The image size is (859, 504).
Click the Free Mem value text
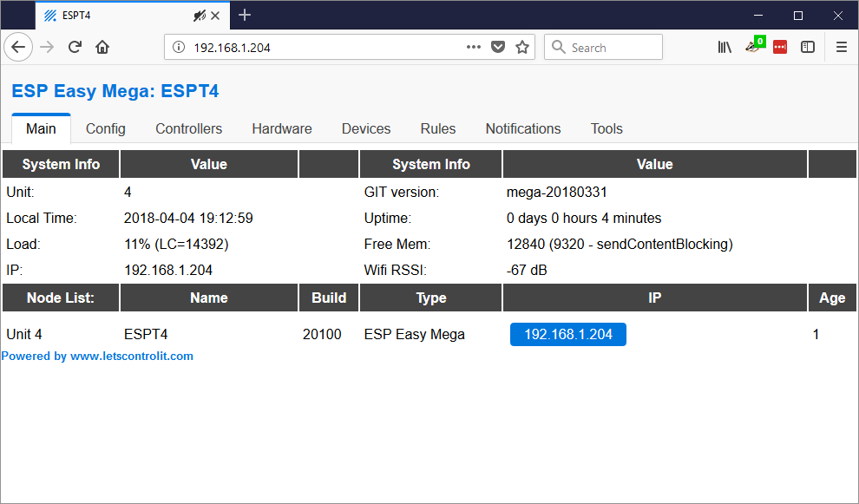(x=620, y=245)
